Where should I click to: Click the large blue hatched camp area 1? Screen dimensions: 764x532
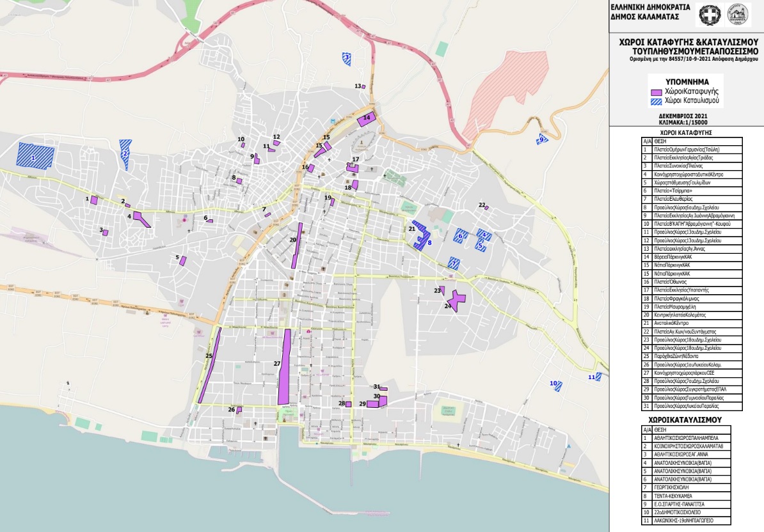coord(36,155)
